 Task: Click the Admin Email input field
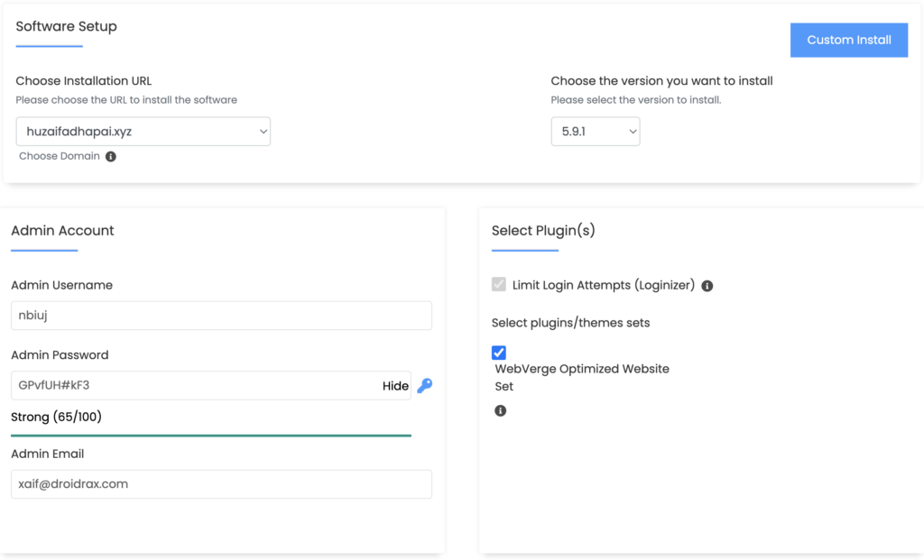tap(221, 484)
